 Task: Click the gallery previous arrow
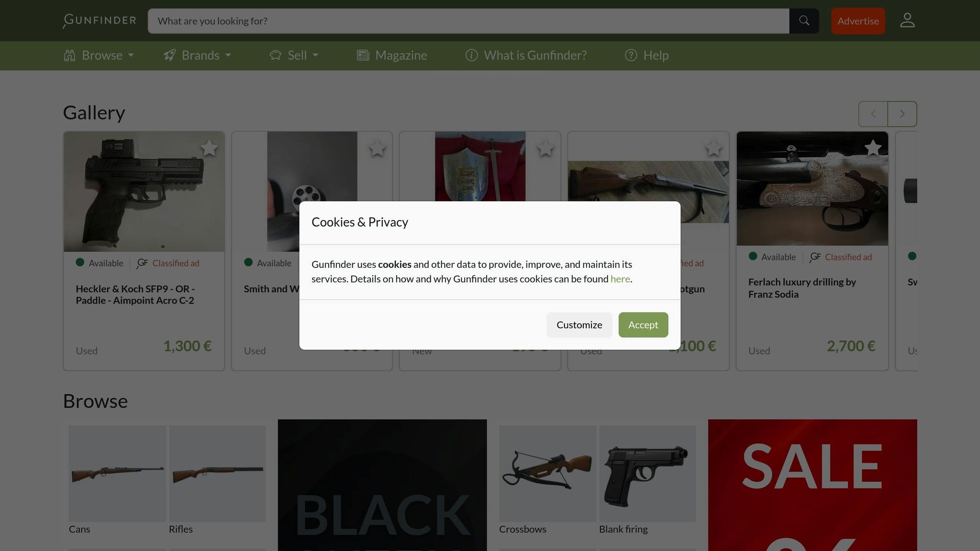[873, 114]
